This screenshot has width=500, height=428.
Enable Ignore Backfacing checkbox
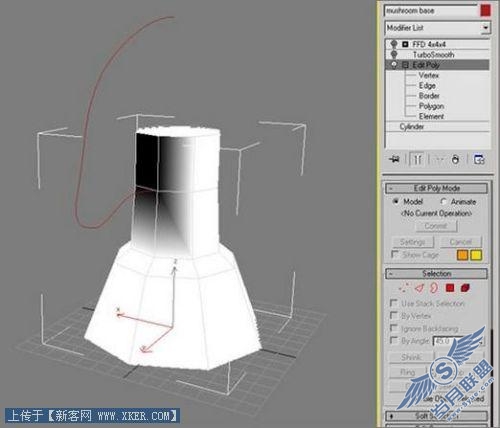click(394, 328)
